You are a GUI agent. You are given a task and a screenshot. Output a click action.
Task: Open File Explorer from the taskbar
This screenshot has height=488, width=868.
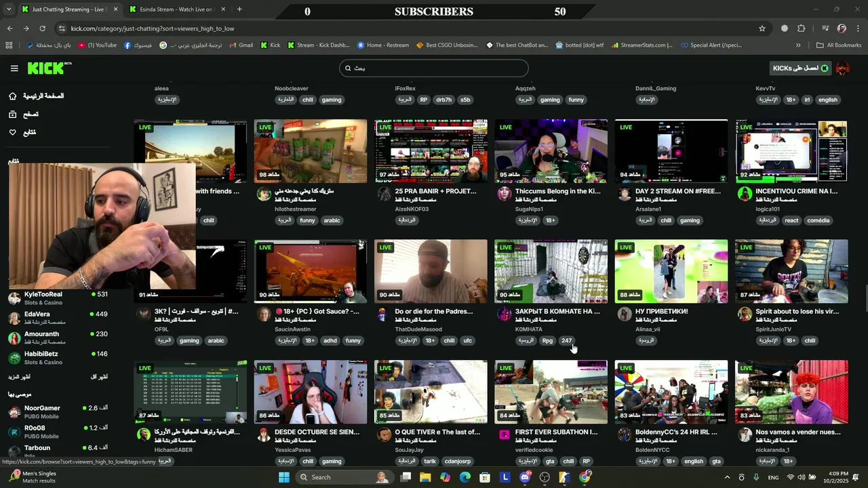[x=425, y=477]
